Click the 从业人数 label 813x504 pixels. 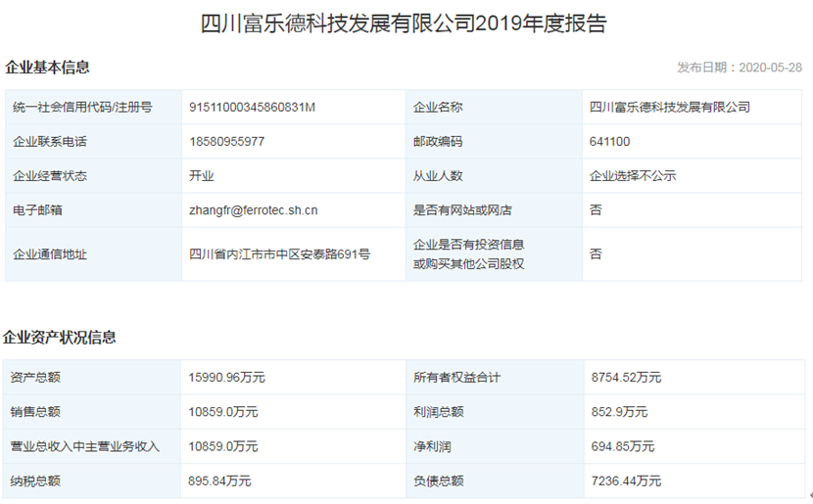[438, 175]
